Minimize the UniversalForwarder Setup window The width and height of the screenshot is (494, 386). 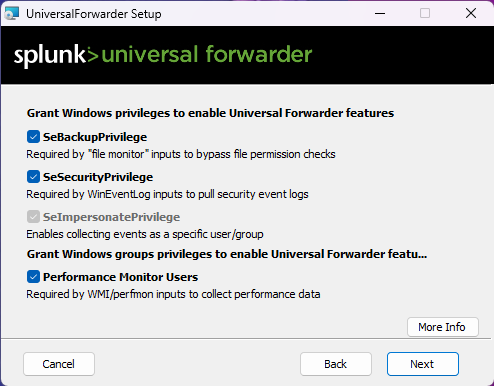pyautogui.click(x=380, y=14)
